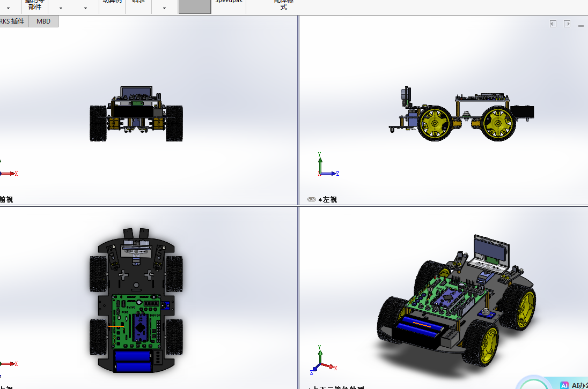Screen dimensions: 588x389
Task: Select the blue batteries in top view
Action: tap(133, 361)
